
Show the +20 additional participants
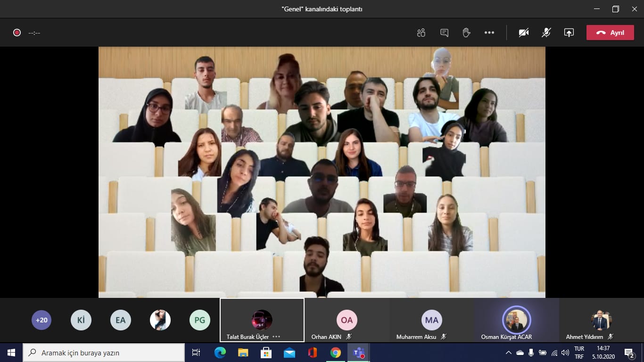pyautogui.click(x=41, y=320)
